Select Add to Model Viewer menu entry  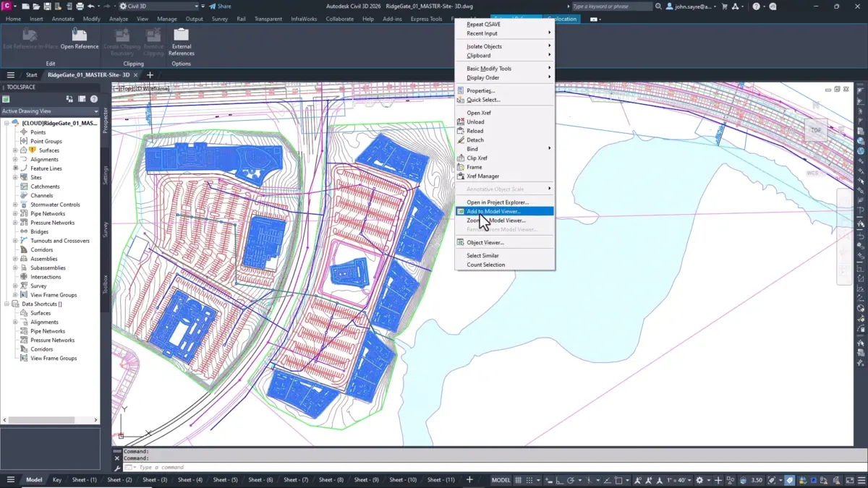[x=505, y=211]
